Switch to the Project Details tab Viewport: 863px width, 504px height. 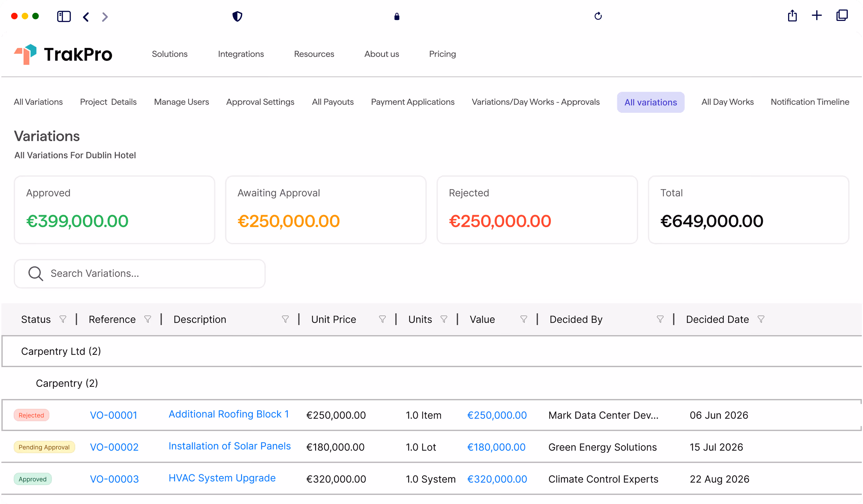point(108,102)
